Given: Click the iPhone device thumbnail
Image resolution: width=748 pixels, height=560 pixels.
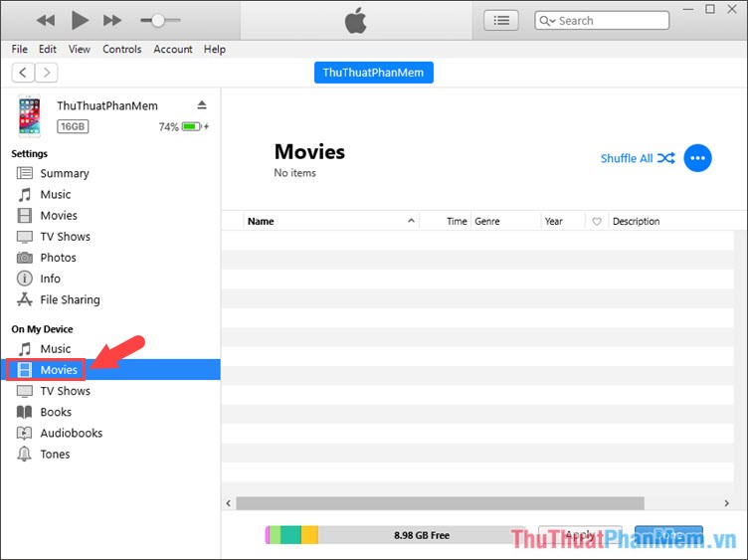Looking at the screenshot, I should (30, 116).
